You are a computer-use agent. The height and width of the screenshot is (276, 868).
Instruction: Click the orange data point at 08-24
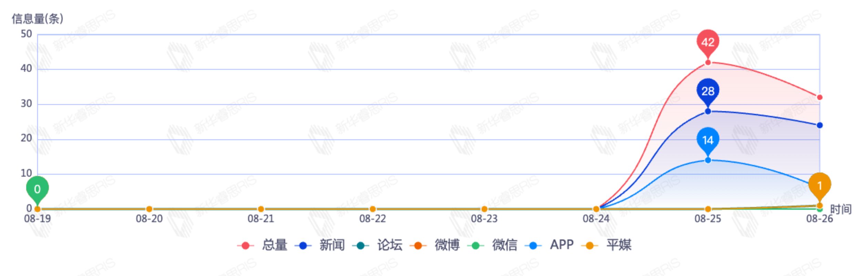click(x=596, y=209)
